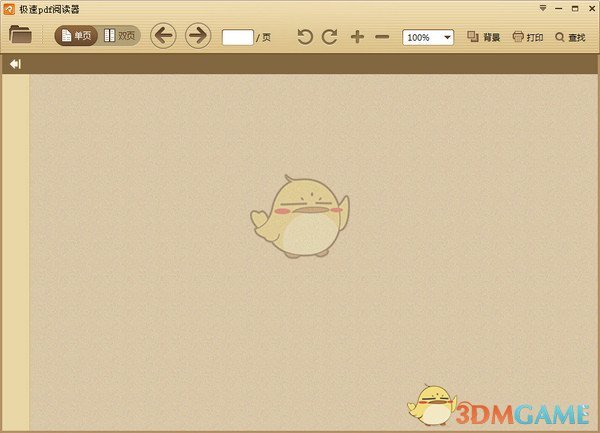This screenshot has height=433, width=600.
Task: Open the background (背景) option
Action: pyautogui.click(x=484, y=37)
